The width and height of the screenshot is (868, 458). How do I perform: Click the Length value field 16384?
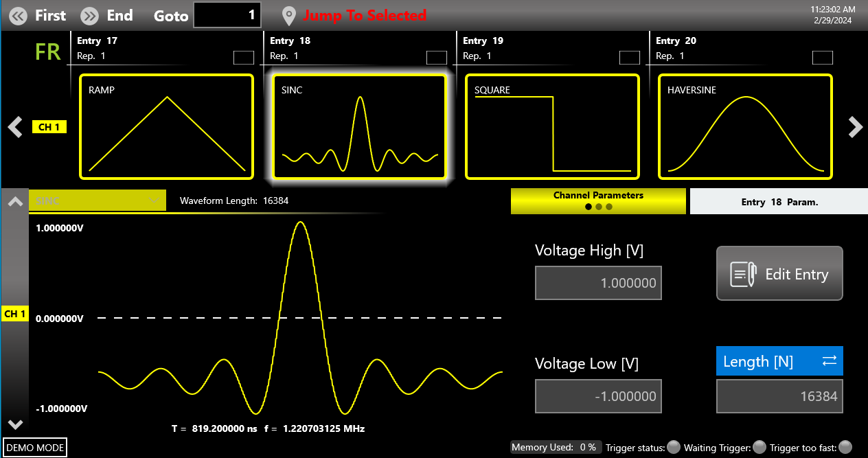click(x=779, y=396)
